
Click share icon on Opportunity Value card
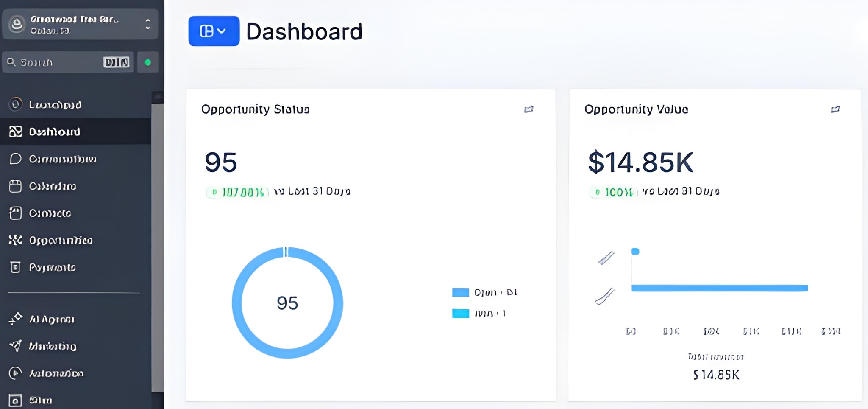click(835, 109)
